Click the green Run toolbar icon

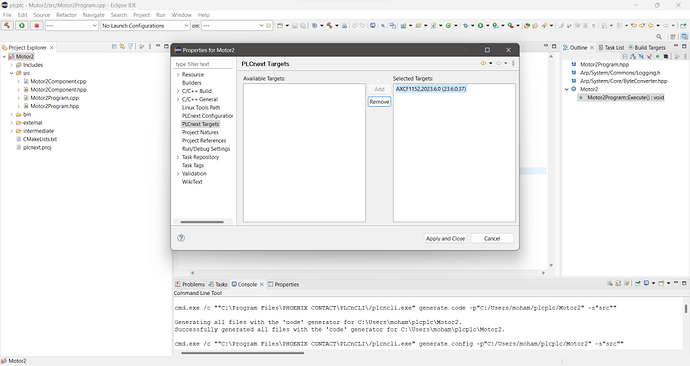[x=481, y=26]
